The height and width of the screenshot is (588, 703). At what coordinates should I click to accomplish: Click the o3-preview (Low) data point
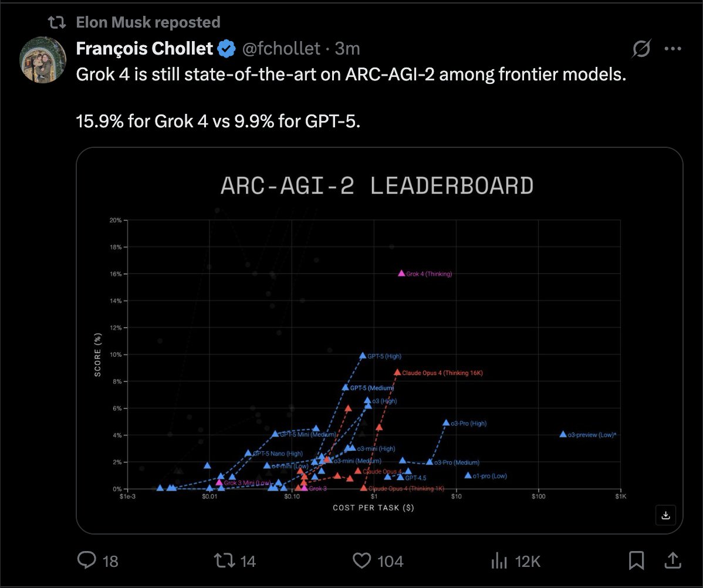[562, 435]
